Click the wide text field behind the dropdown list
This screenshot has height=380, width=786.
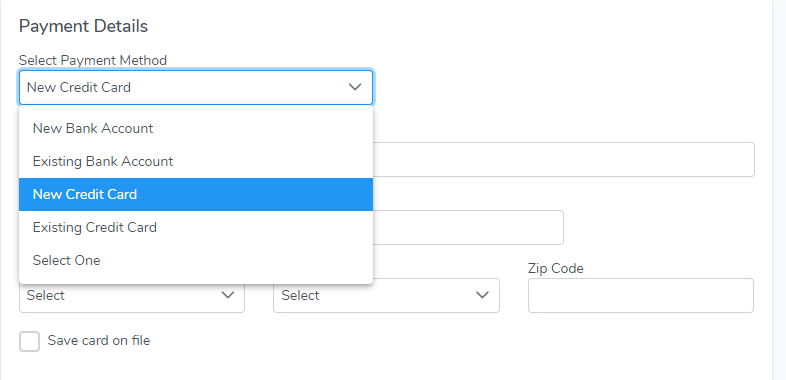click(563, 159)
